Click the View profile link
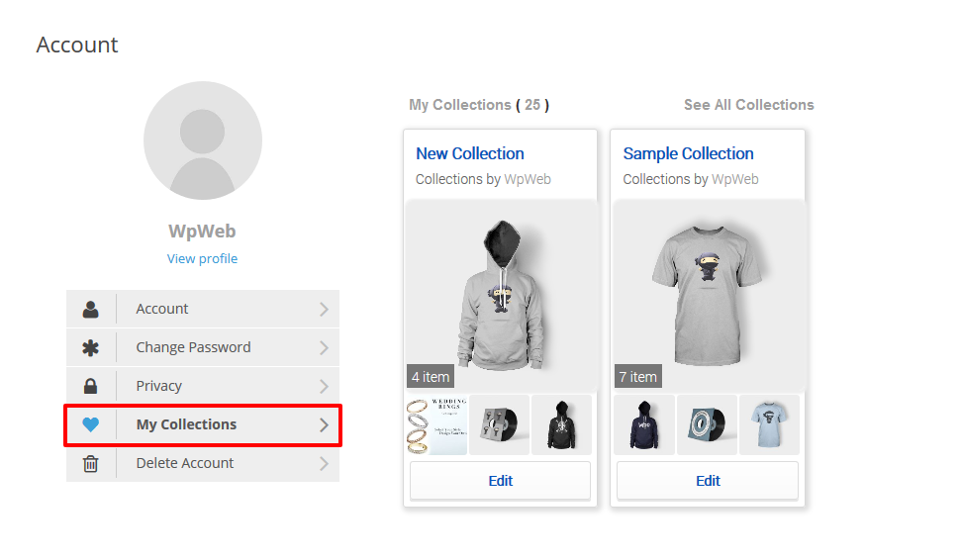 point(202,258)
